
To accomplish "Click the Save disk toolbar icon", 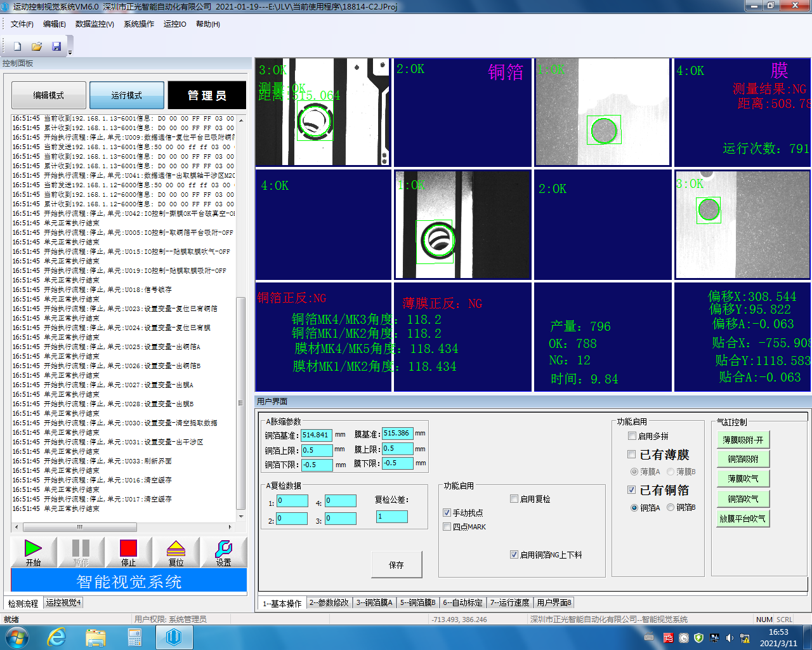I will pos(56,46).
